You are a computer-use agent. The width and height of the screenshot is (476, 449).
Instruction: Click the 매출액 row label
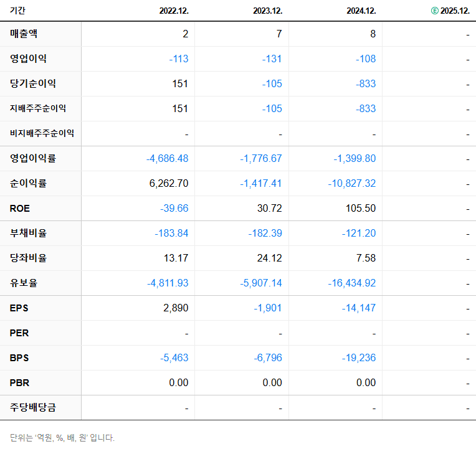click(24, 34)
